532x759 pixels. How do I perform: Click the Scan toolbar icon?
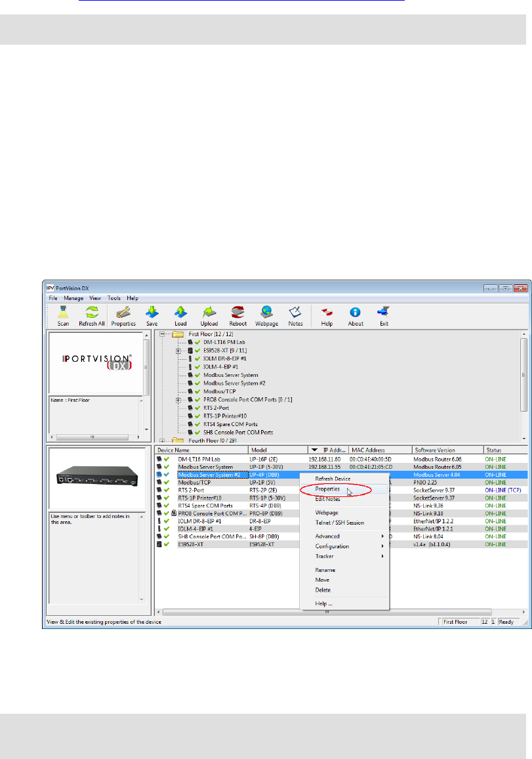pyautogui.click(x=63, y=316)
